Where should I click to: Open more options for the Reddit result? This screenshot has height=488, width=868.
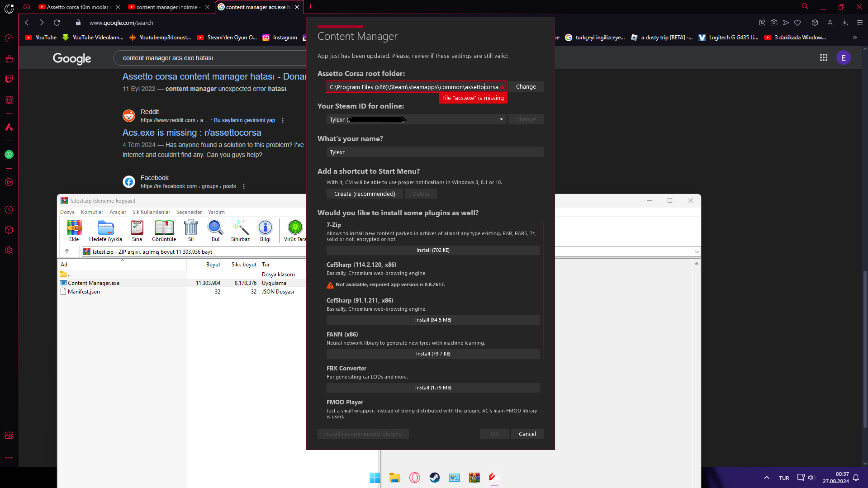click(283, 120)
